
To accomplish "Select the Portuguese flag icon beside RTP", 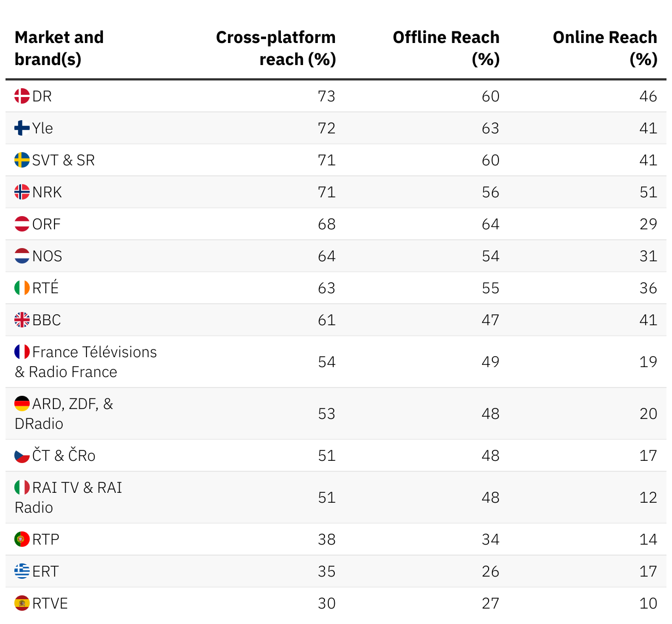I will tap(22, 540).
